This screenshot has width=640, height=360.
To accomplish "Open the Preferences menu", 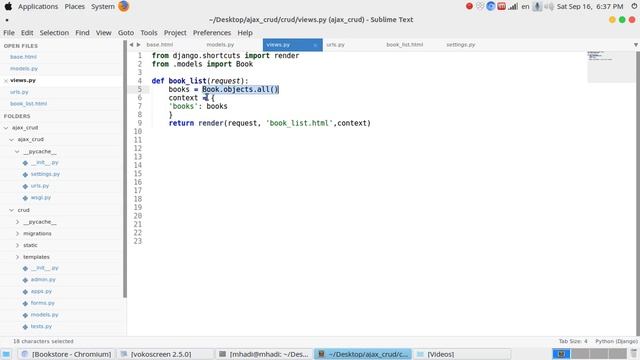I will (x=212, y=33).
